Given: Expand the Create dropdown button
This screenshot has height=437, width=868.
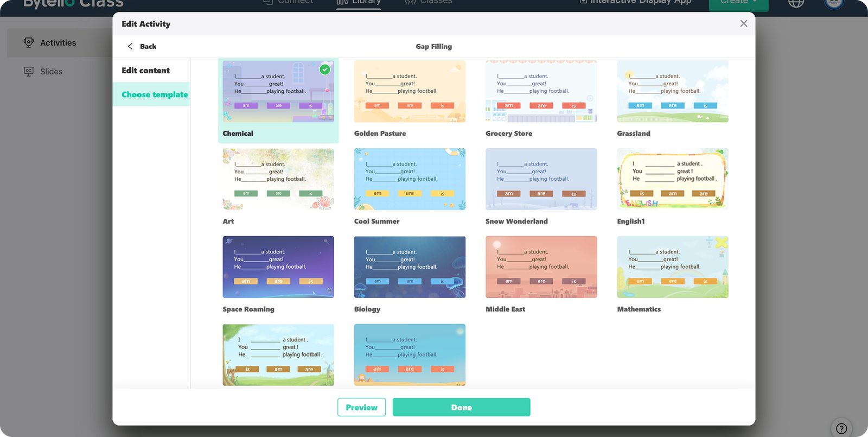Looking at the screenshot, I should 738,3.
